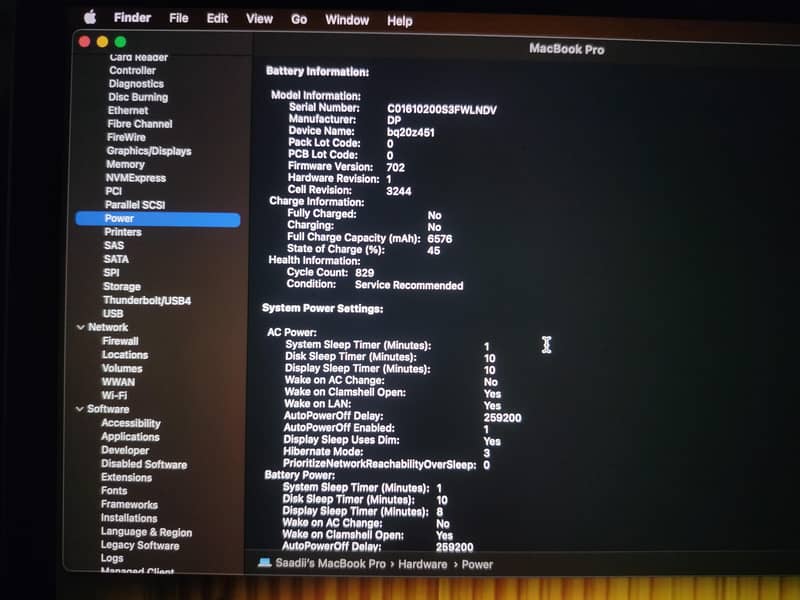Select Developer under Software
The height and width of the screenshot is (600, 800).
[125, 451]
